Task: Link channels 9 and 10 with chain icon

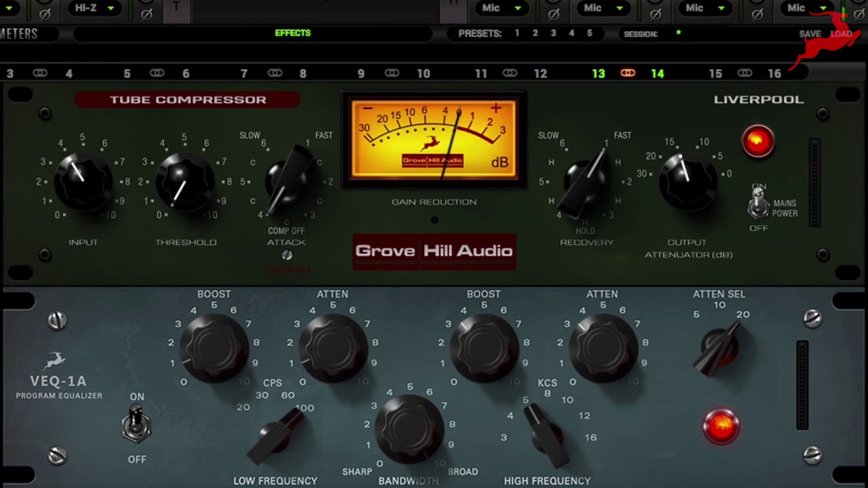Action: (392, 73)
